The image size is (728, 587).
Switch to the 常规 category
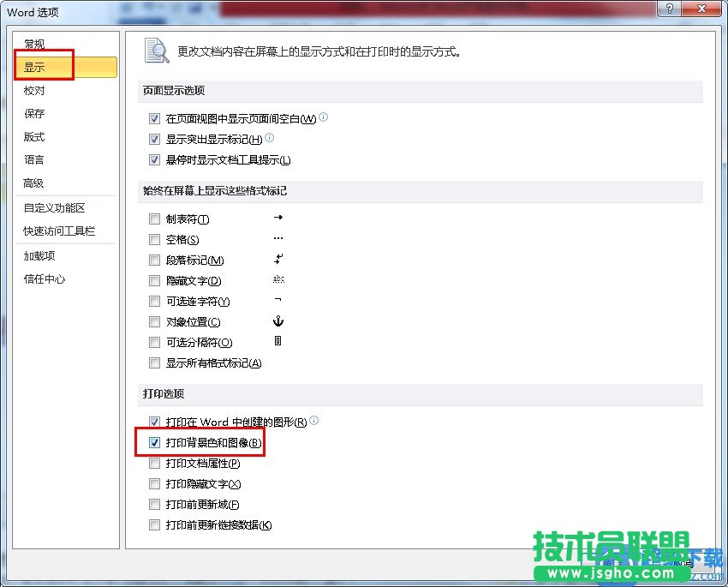34,45
